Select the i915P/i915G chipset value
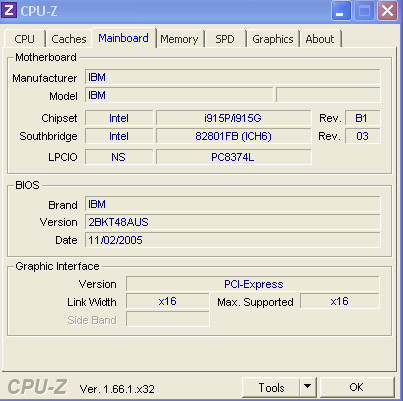 click(233, 118)
